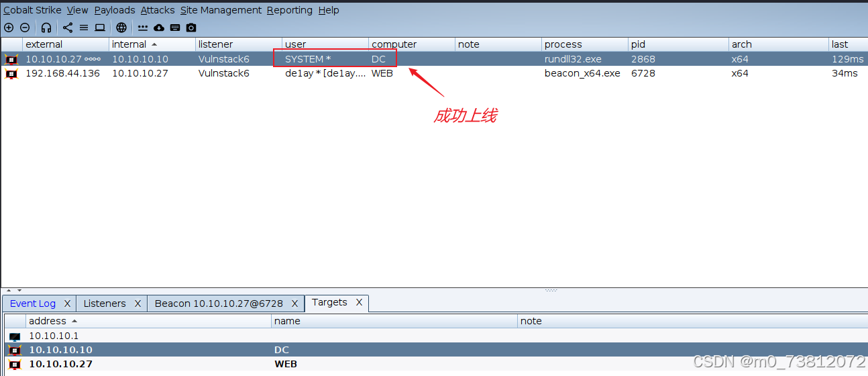The image size is (868, 376).
Task: Click the globe icon in toolbar
Action: [121, 28]
